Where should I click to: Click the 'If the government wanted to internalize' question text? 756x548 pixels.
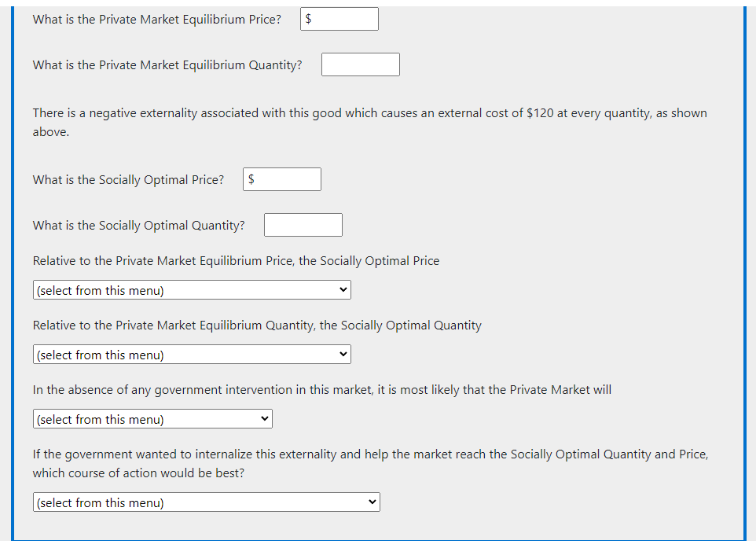coord(370,464)
